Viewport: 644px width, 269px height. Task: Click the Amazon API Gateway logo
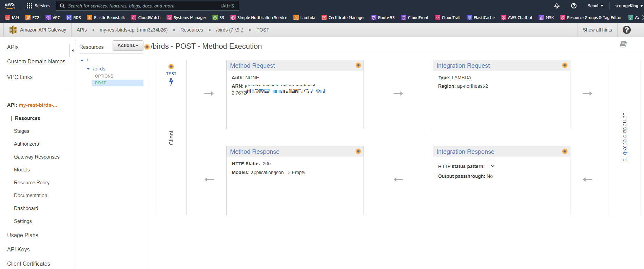13,30
